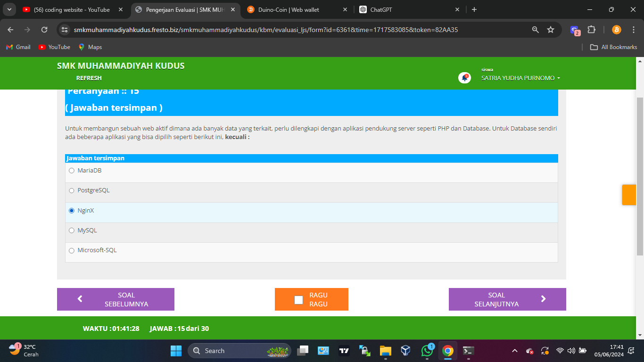Click the sync update tray icon
644x362 pixels.
(x=545, y=351)
